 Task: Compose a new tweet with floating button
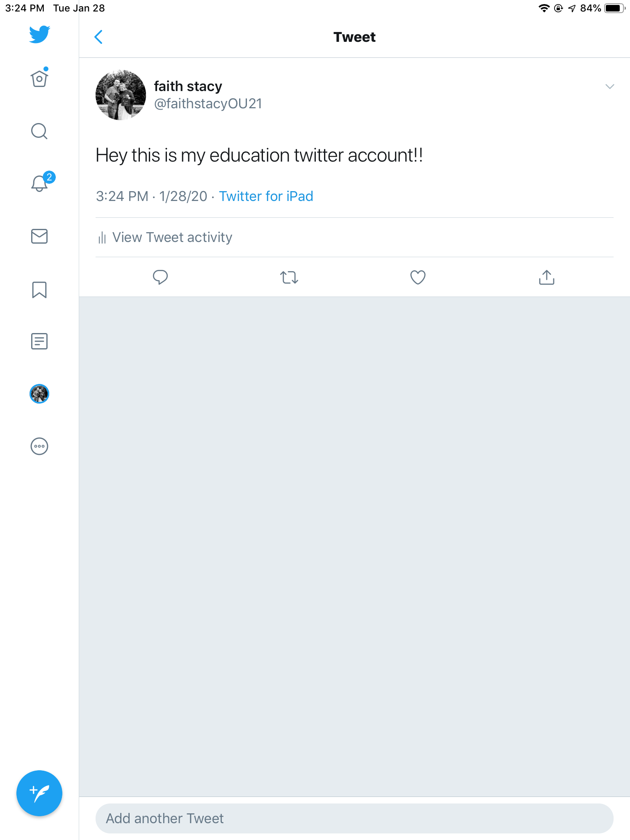39,793
